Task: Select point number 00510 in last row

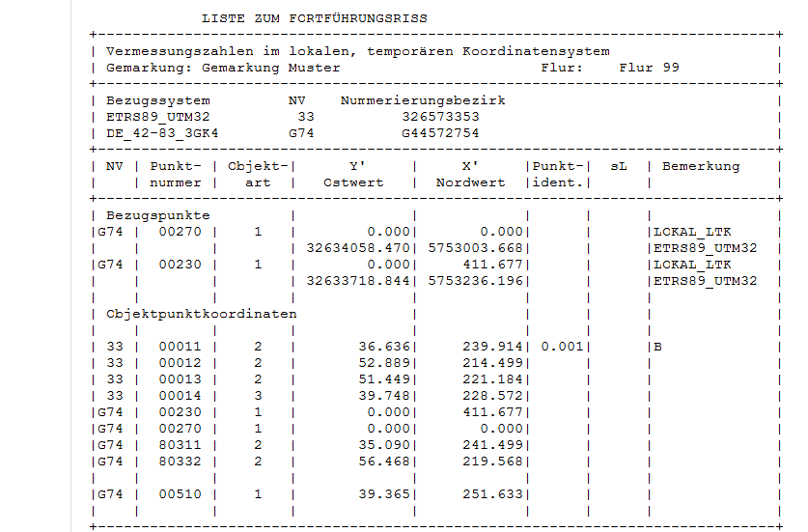Action: coord(181,494)
